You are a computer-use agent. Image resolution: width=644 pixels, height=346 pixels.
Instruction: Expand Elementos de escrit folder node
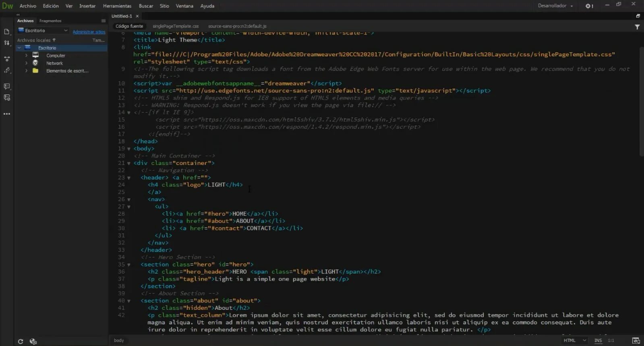point(27,71)
